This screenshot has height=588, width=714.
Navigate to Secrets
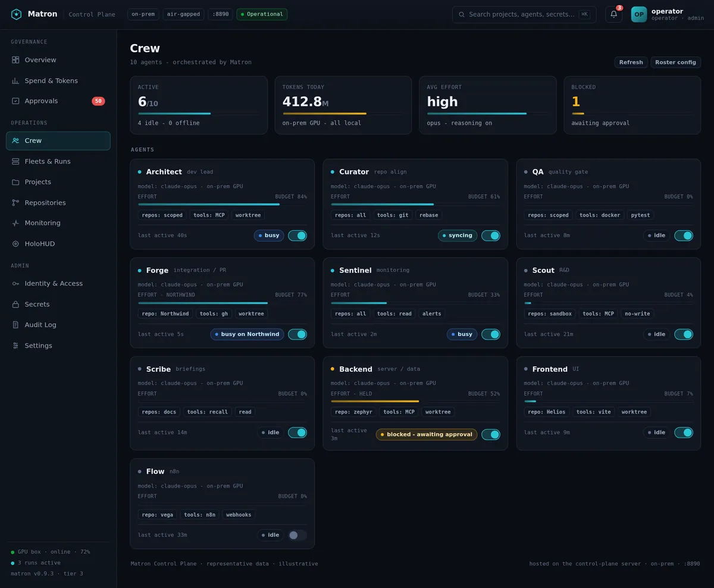(x=58, y=305)
